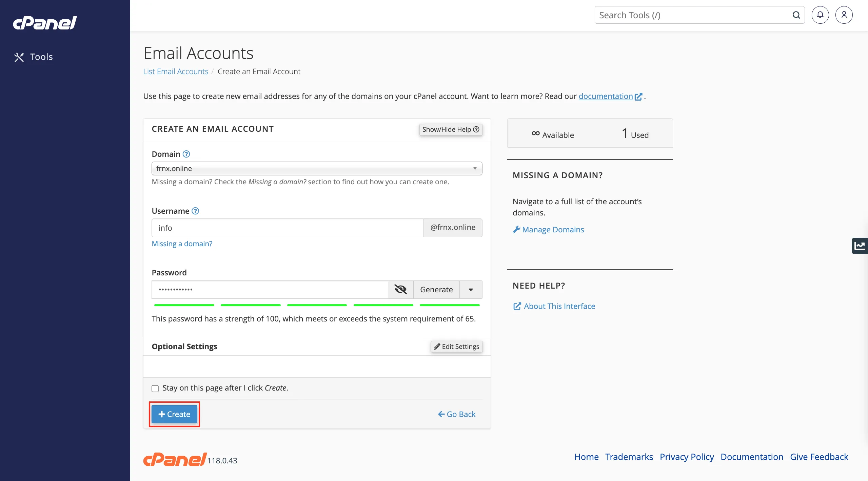Open Tools in the sidebar
Screen dimensions: 868x481
coord(34,57)
